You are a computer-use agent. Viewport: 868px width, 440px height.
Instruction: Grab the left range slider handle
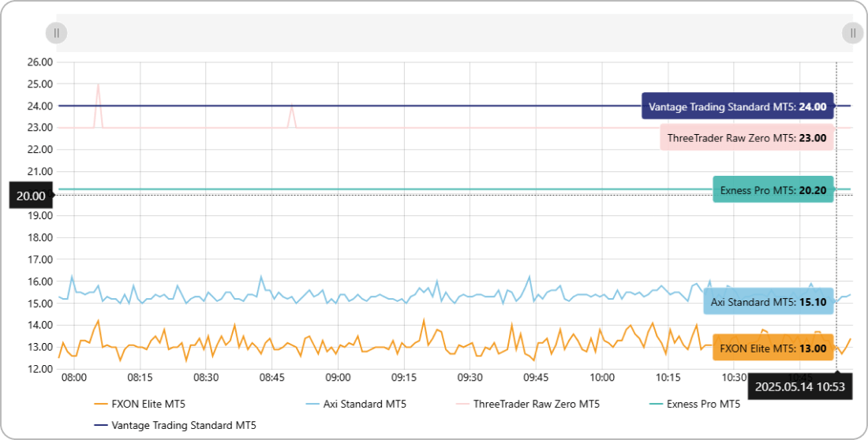57,33
